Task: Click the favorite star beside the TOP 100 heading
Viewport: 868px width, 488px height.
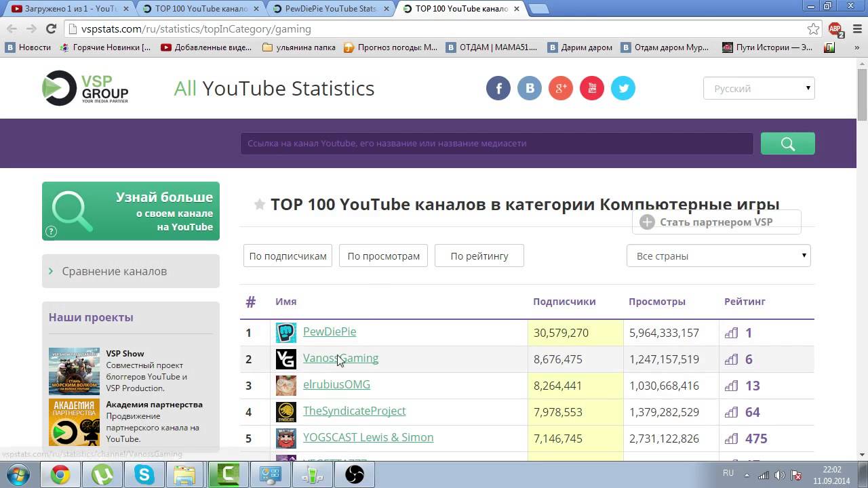Action: pos(259,205)
